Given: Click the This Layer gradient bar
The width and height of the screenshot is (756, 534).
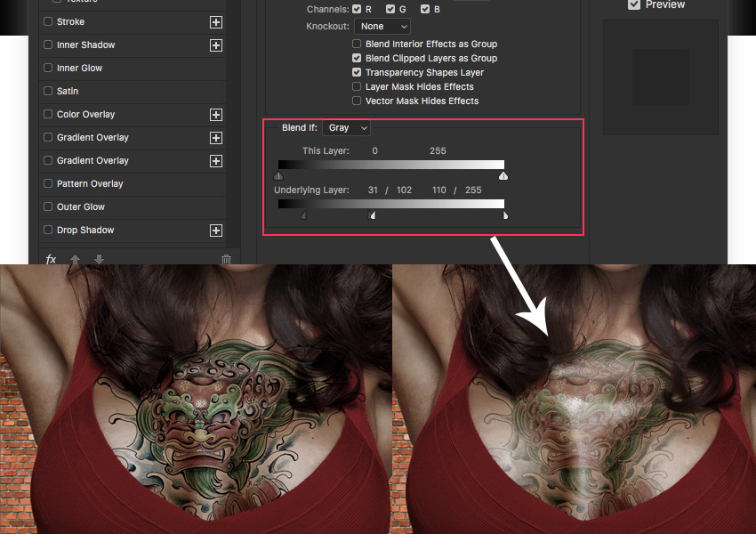Looking at the screenshot, I should pos(391,165).
